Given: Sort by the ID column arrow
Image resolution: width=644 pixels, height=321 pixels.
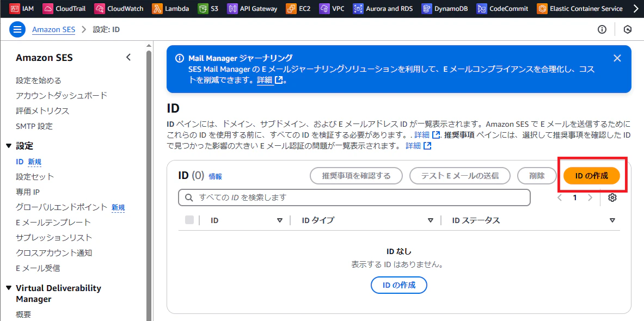Looking at the screenshot, I should coord(280,220).
